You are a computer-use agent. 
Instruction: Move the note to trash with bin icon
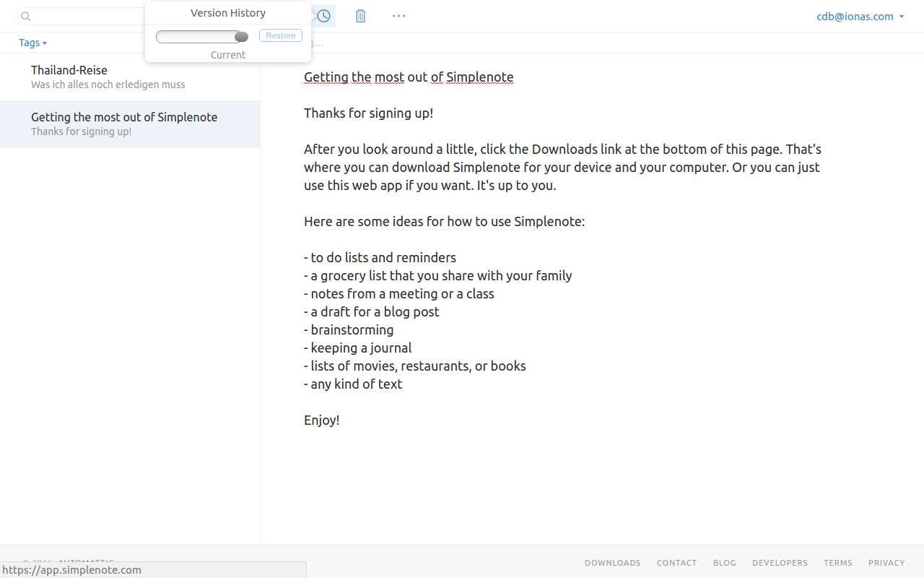(x=361, y=16)
